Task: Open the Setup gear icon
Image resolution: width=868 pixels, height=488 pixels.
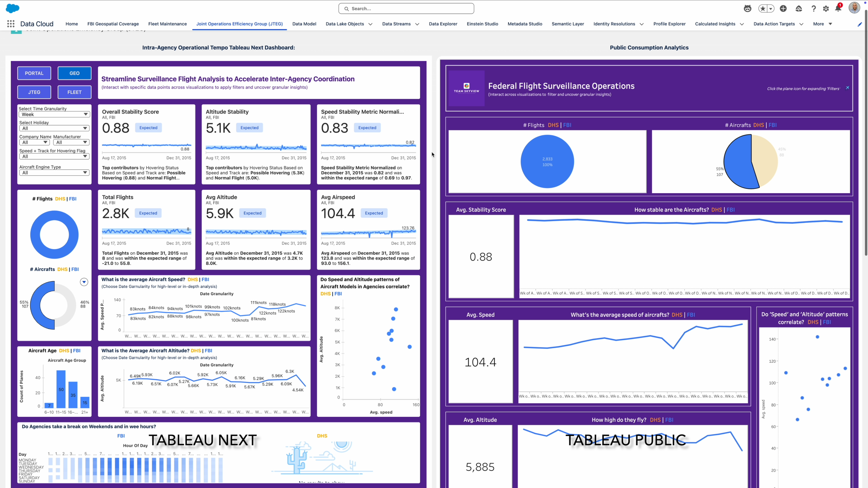Action: click(826, 9)
